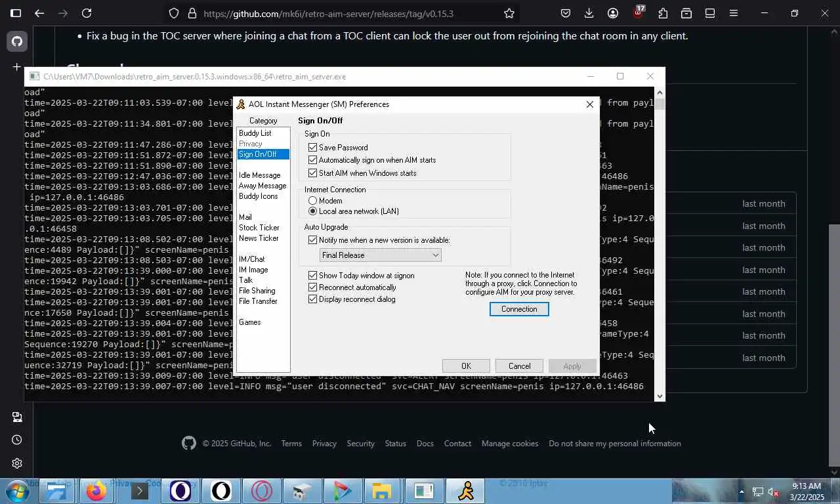Uncheck Reconnect automatically

tap(312, 287)
